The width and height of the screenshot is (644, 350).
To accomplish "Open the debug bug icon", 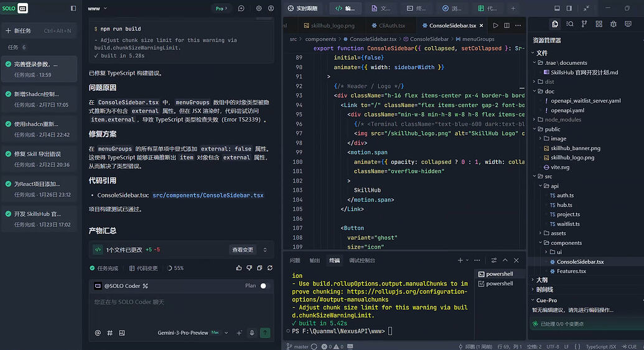I will point(613,24).
